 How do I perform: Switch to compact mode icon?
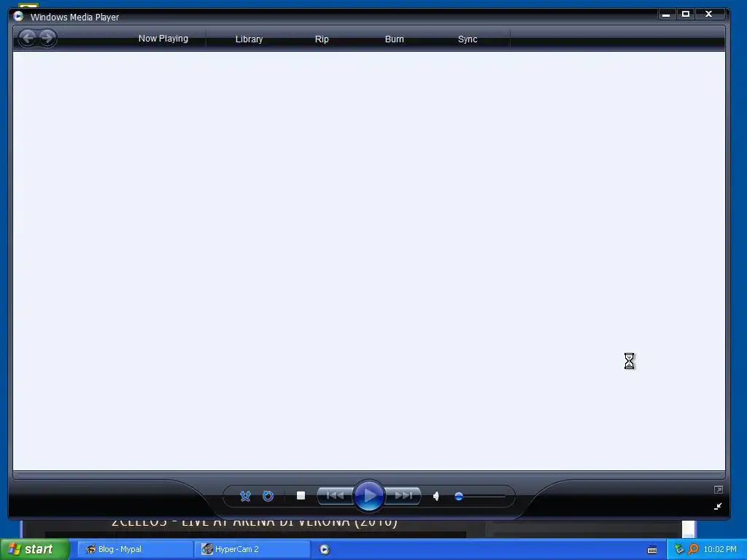tap(718, 506)
